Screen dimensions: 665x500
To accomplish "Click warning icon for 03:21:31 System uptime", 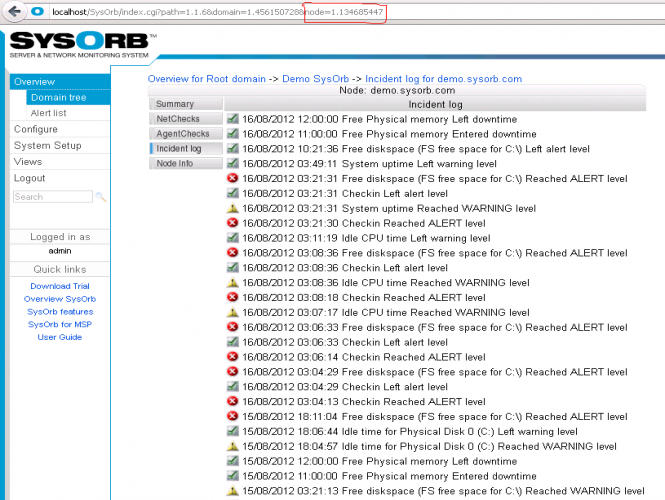I will click(232, 208).
